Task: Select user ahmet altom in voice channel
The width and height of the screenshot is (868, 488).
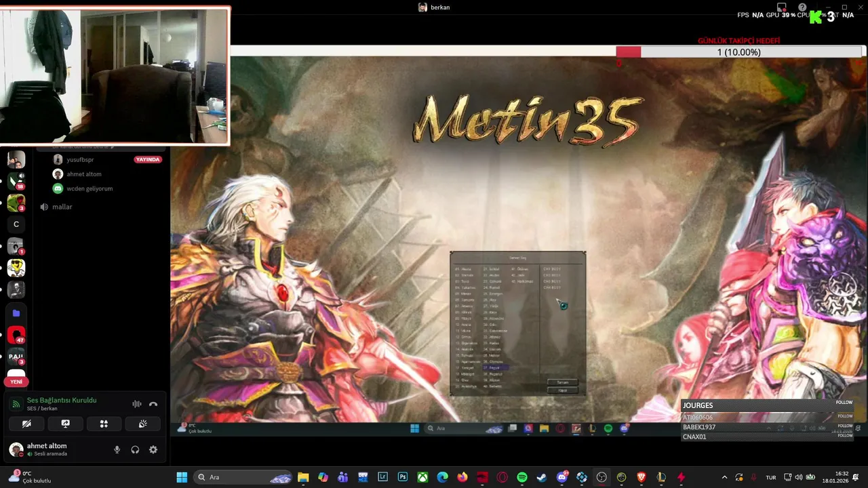Action: coord(84,174)
